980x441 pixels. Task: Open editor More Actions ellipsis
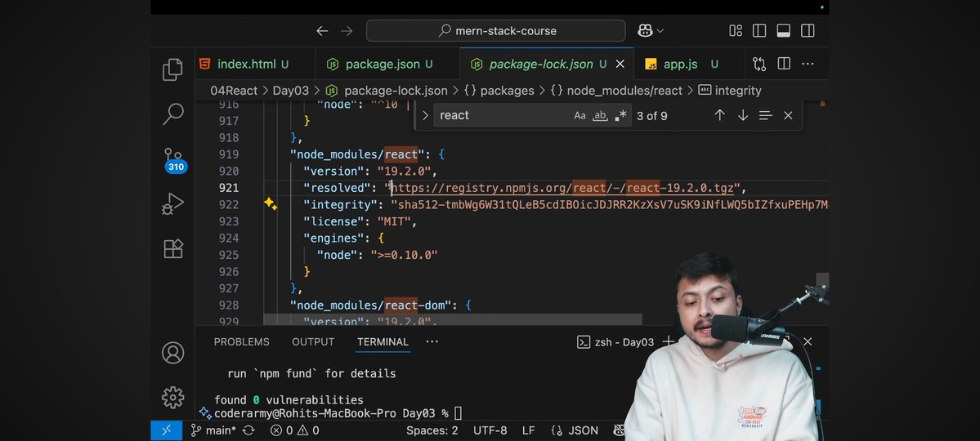pyautogui.click(x=808, y=64)
